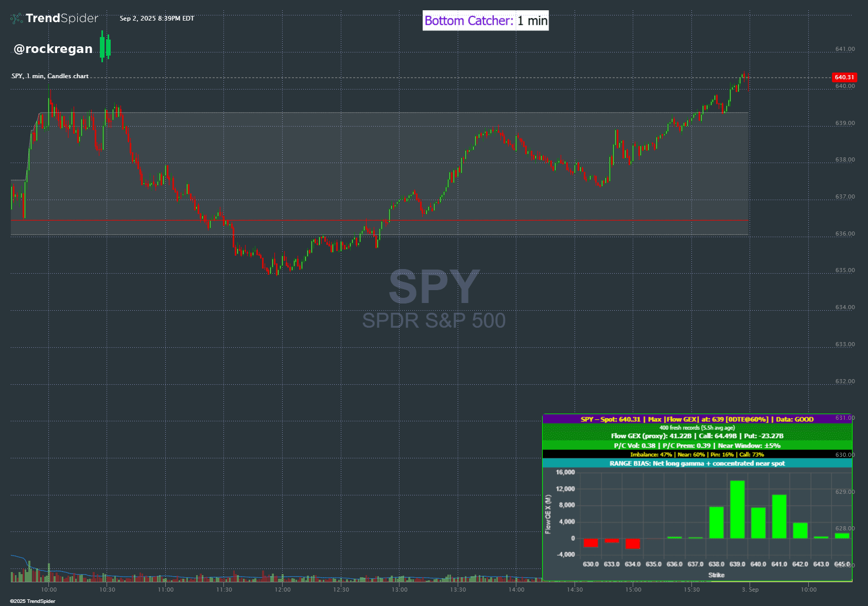The image size is (868, 606).
Task: Click the Flow GEX (proxy) 41.22B row
Action: tap(697, 436)
